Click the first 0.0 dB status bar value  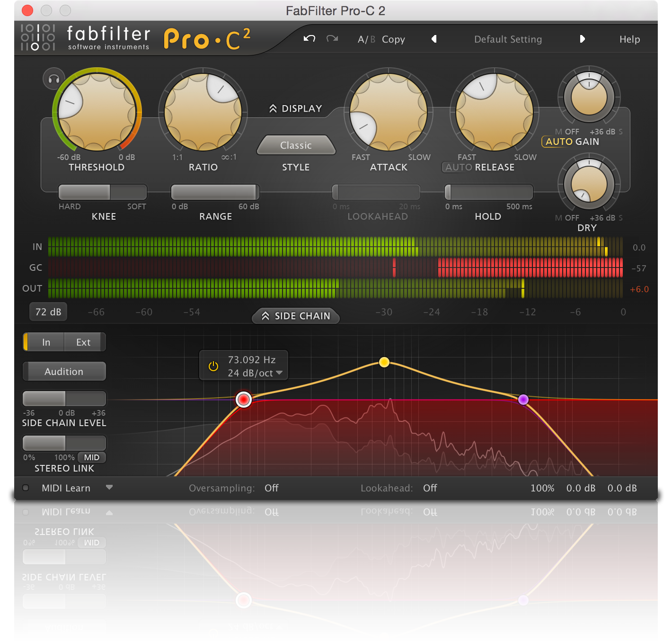581,488
